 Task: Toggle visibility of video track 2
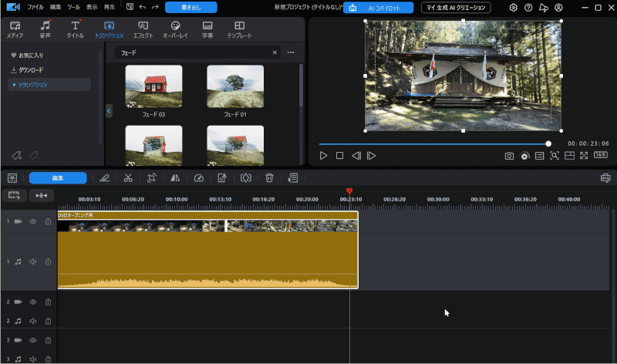pos(33,302)
